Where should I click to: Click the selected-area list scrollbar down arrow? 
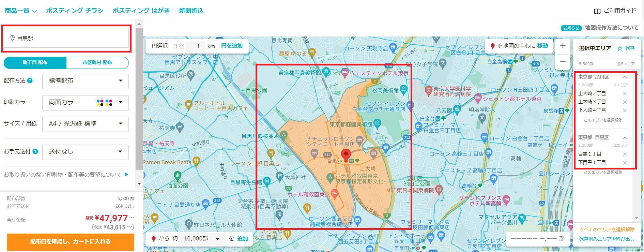(637, 218)
